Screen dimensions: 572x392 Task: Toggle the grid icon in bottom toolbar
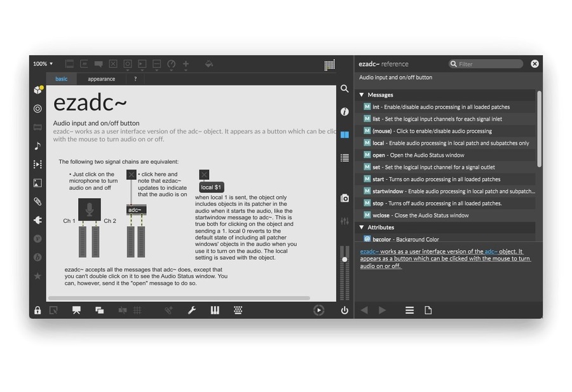coord(137,310)
